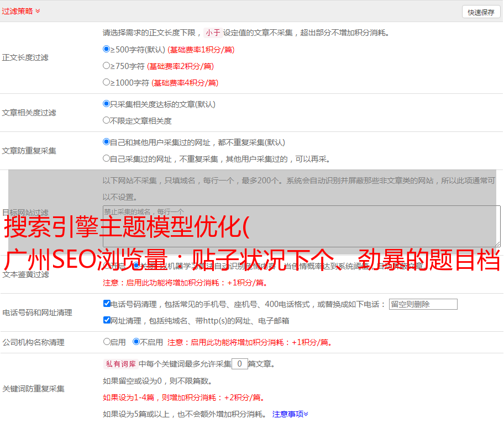The image size is (504, 424).
Task: Click the red 基础费率4积分/篇 note
Action: pyautogui.click(x=185, y=83)
